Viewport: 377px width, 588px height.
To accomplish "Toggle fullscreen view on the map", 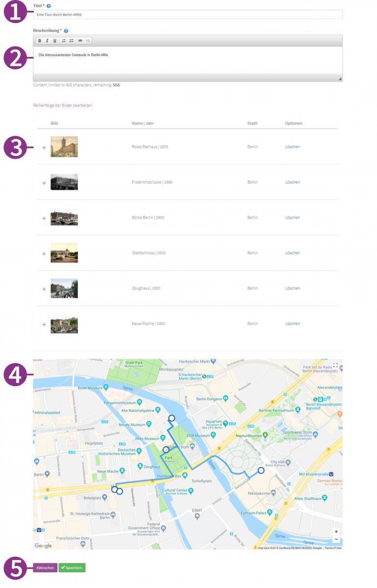I will pyautogui.click(x=335, y=365).
